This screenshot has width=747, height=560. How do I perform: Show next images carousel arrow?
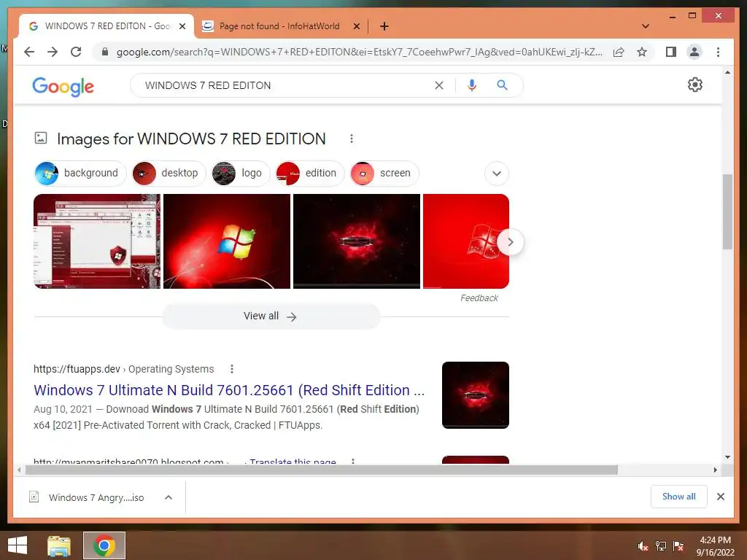pyautogui.click(x=510, y=242)
